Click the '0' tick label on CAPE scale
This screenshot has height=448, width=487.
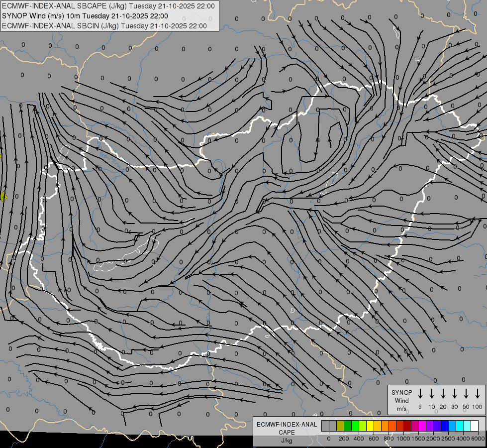click(x=329, y=439)
